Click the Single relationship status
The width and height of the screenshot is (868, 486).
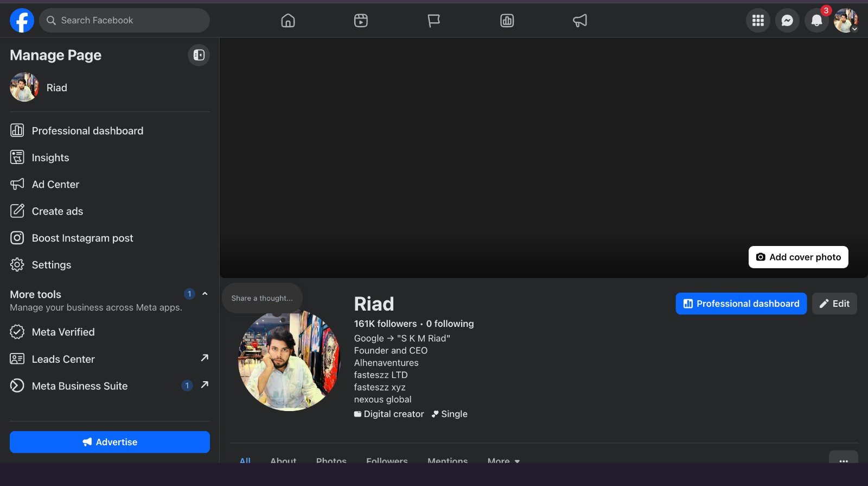click(450, 414)
